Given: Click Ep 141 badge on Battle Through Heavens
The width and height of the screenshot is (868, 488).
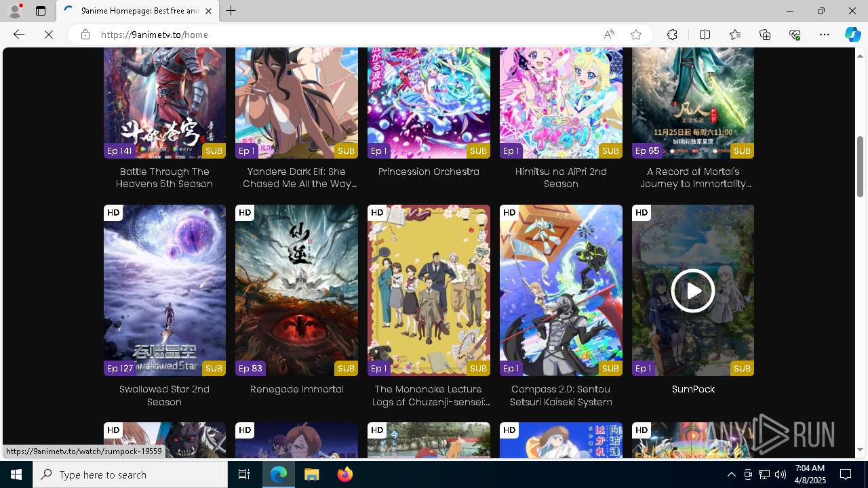Looking at the screenshot, I should click(x=119, y=150).
